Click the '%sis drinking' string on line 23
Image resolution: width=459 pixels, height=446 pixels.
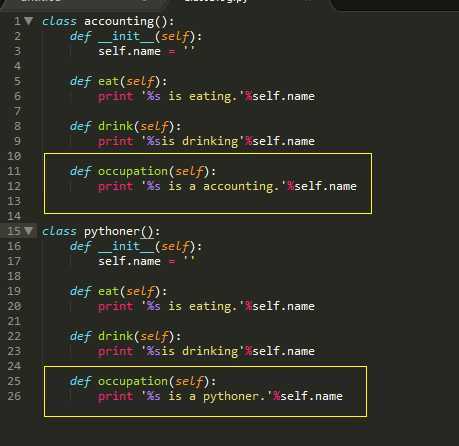pos(193,351)
